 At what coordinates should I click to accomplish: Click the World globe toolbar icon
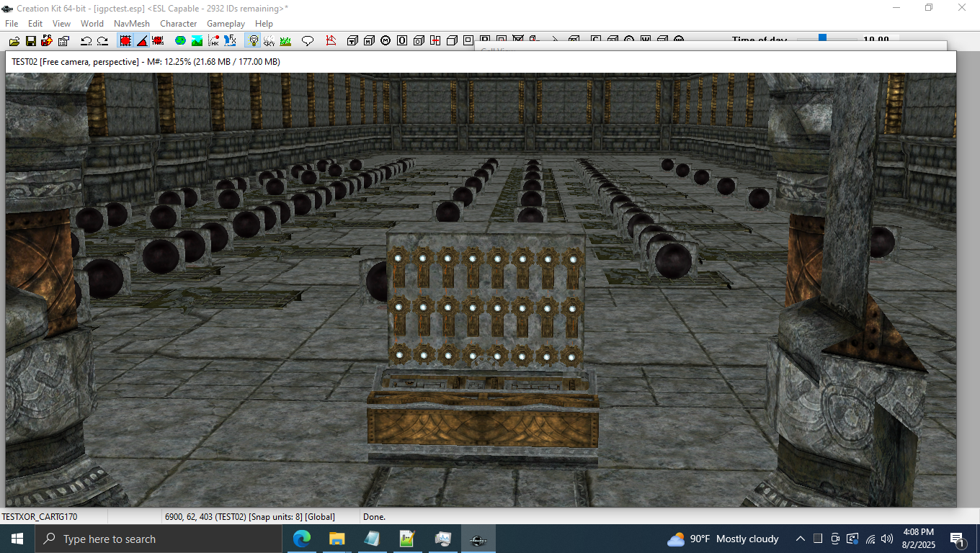[x=180, y=41]
